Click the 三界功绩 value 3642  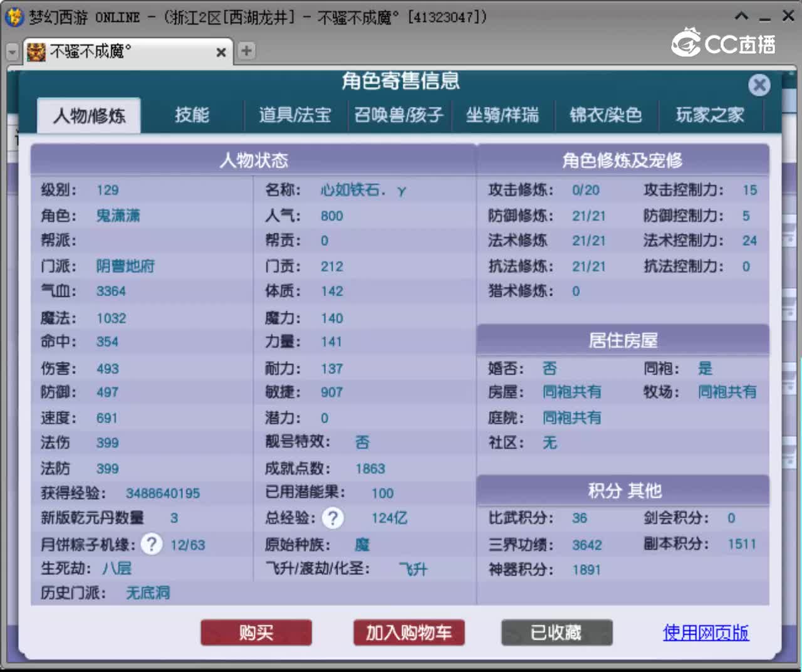pos(587,545)
